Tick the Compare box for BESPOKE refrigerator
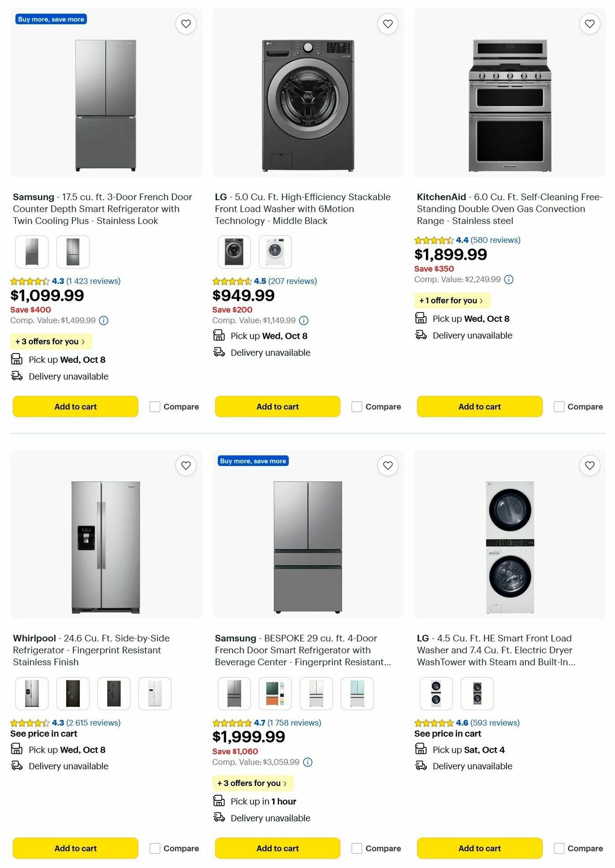Screen dimensions: 615x868 tap(357, 848)
